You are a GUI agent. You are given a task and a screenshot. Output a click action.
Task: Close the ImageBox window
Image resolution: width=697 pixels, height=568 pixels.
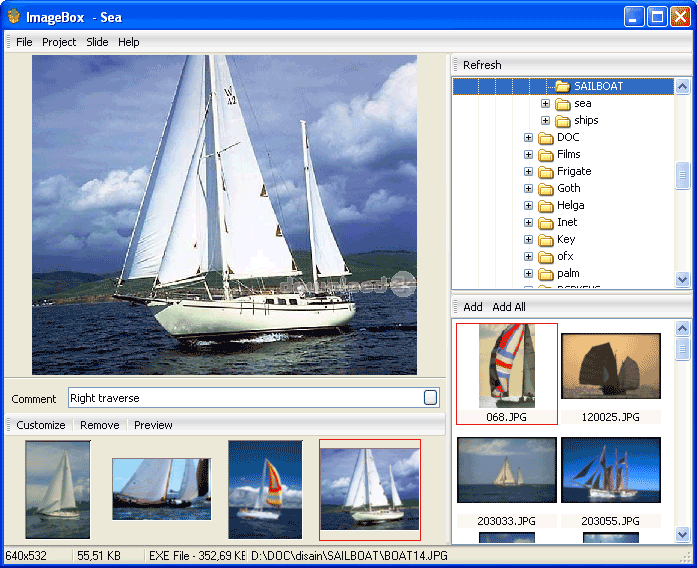[680, 17]
